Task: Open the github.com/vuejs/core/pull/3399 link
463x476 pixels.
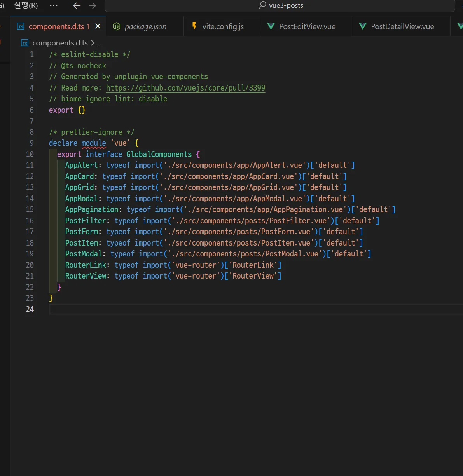Action: tap(185, 88)
